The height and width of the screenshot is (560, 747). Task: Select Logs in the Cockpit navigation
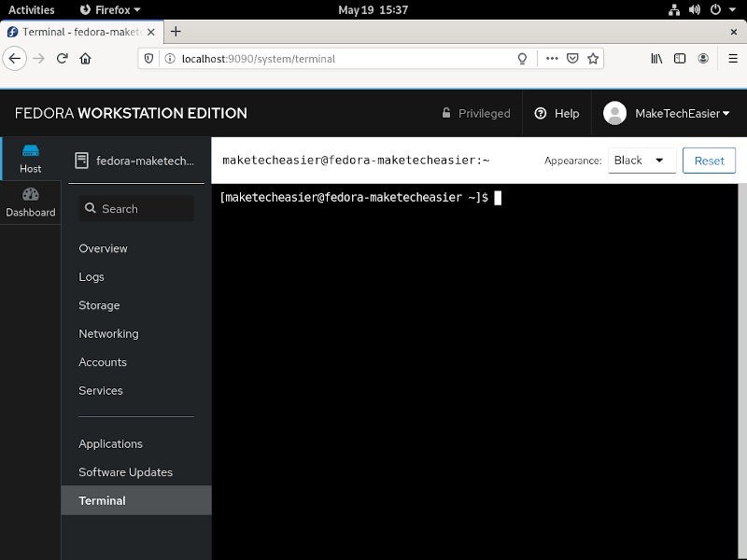point(92,276)
